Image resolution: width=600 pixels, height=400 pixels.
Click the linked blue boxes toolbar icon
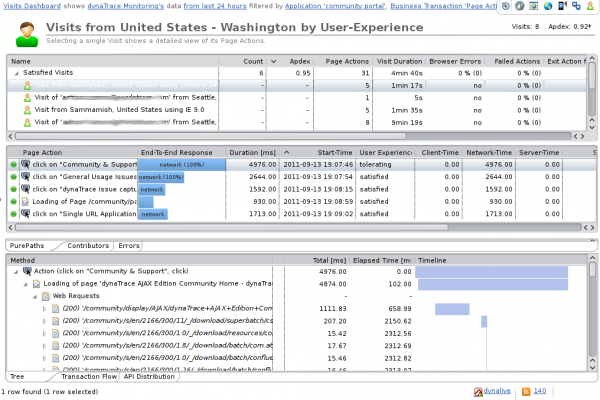[576, 6]
